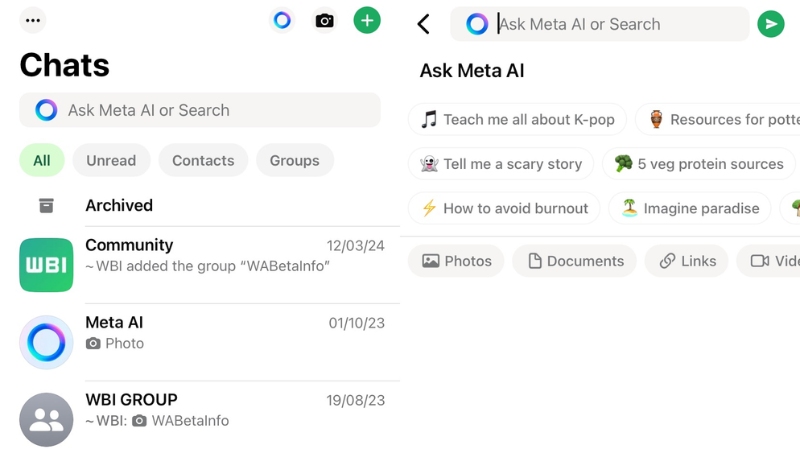Click Meta AI ring in right search field
Image resolution: width=800 pixels, height=450 pixels.
[477, 24]
